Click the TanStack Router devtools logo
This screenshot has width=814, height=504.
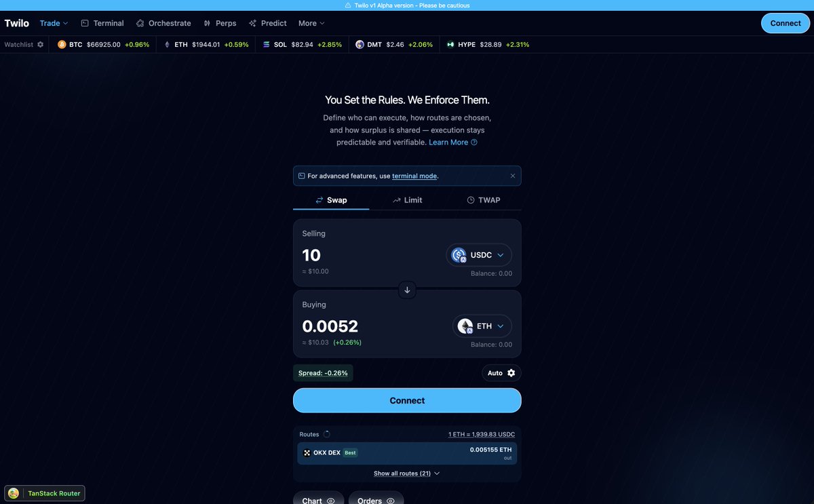(x=14, y=493)
